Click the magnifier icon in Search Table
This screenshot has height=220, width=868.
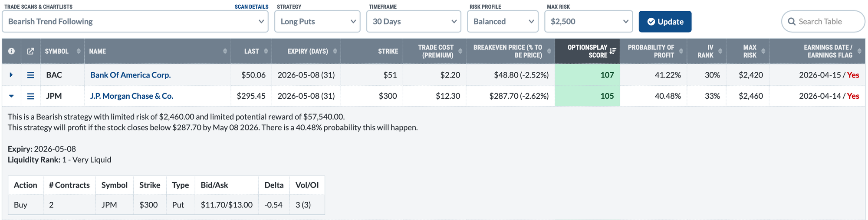(x=792, y=22)
